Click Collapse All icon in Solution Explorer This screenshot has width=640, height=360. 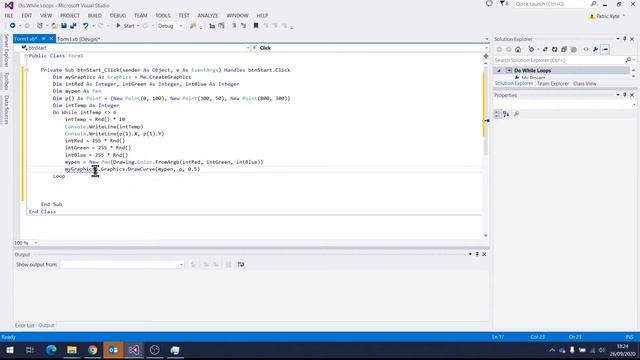(x=564, y=49)
